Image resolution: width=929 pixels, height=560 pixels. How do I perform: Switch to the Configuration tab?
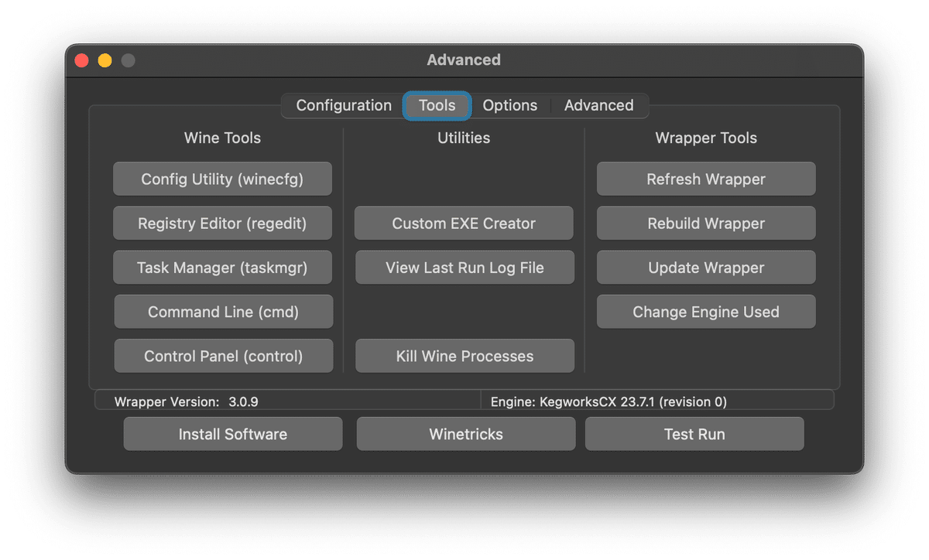(x=344, y=105)
